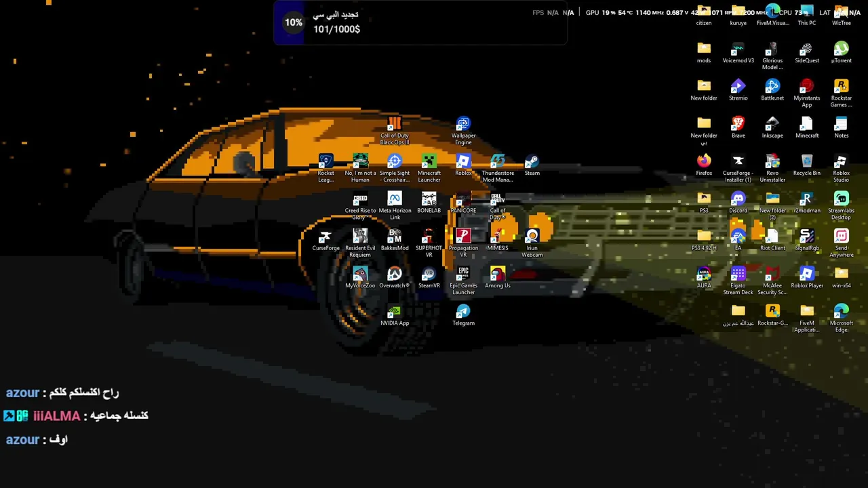
Task: Select the Minecraft Launcher icon
Action: 429,167
